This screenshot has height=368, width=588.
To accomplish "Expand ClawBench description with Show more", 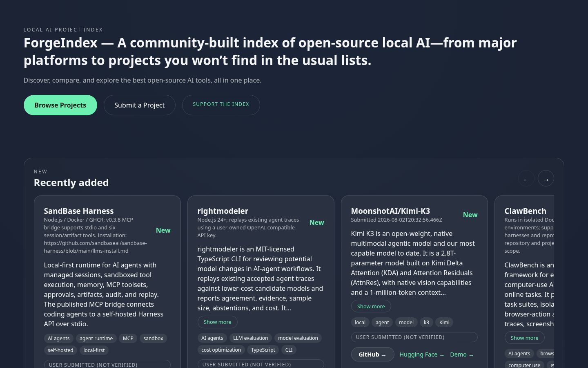I will [525, 338].
